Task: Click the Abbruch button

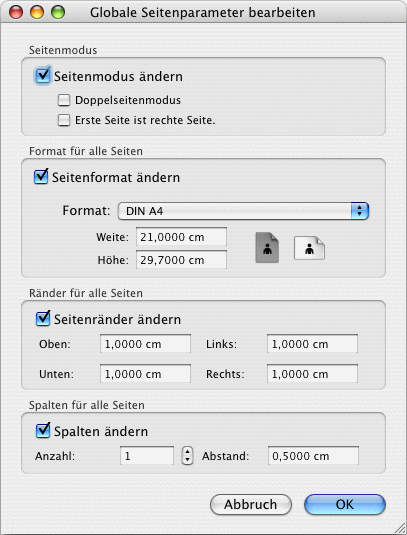Action: click(x=251, y=504)
